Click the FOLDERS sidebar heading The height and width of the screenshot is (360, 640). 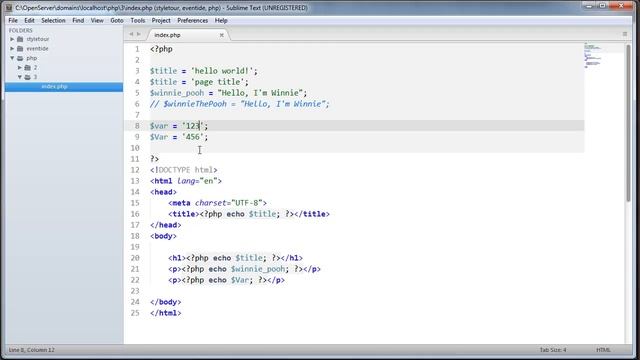(20, 30)
